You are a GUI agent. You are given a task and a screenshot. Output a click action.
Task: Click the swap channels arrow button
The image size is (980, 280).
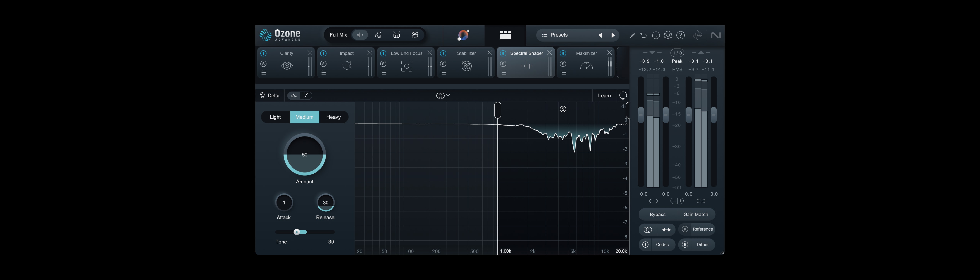point(666,229)
